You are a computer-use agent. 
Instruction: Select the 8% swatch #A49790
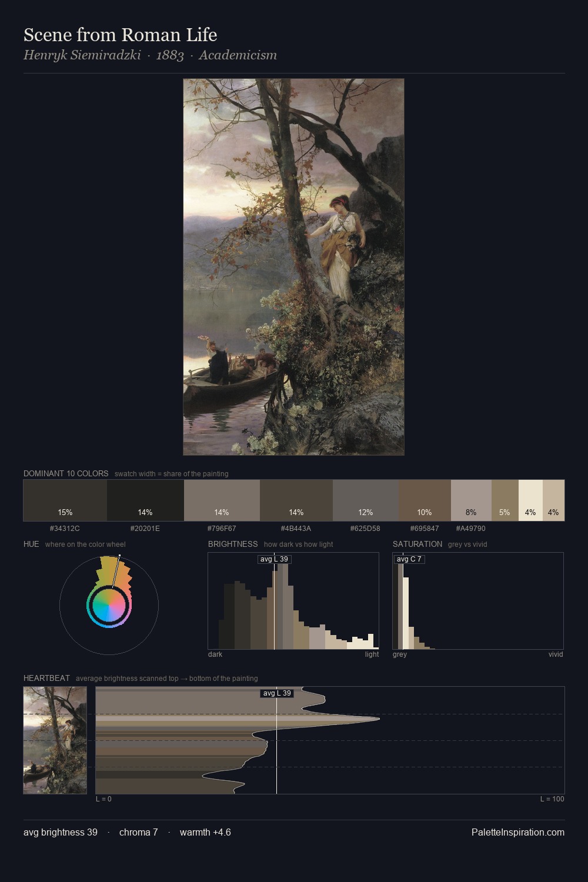(x=471, y=500)
